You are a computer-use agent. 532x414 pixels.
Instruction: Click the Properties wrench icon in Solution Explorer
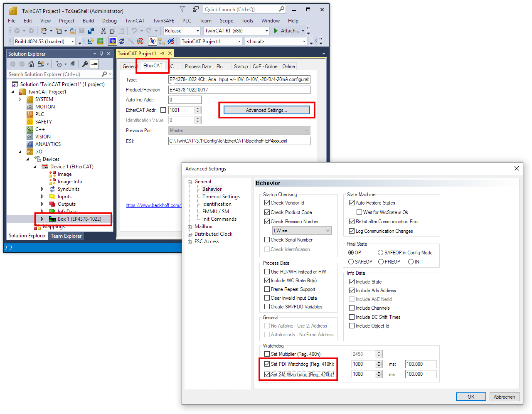pyautogui.click(x=85, y=64)
